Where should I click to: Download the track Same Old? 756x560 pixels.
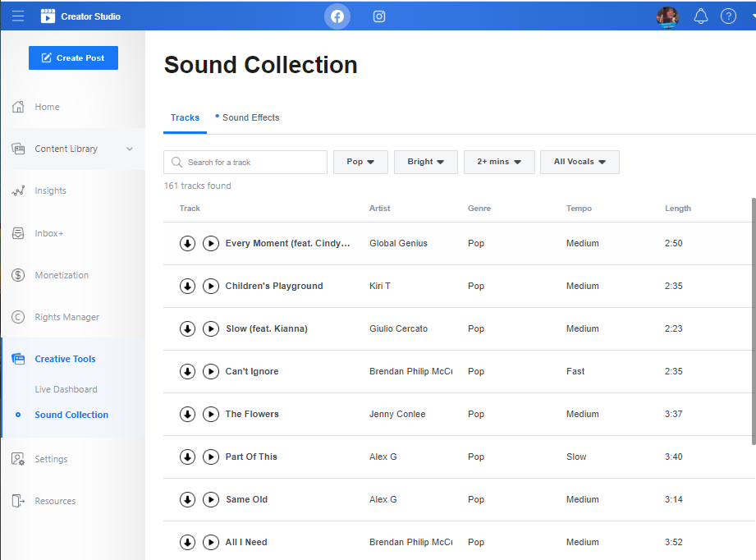(187, 500)
